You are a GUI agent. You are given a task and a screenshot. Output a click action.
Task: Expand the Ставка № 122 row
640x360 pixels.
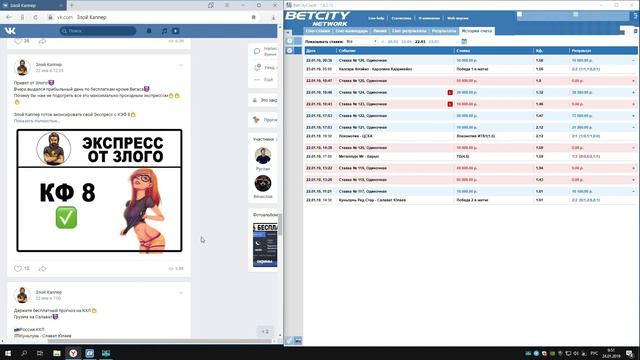click(633, 116)
